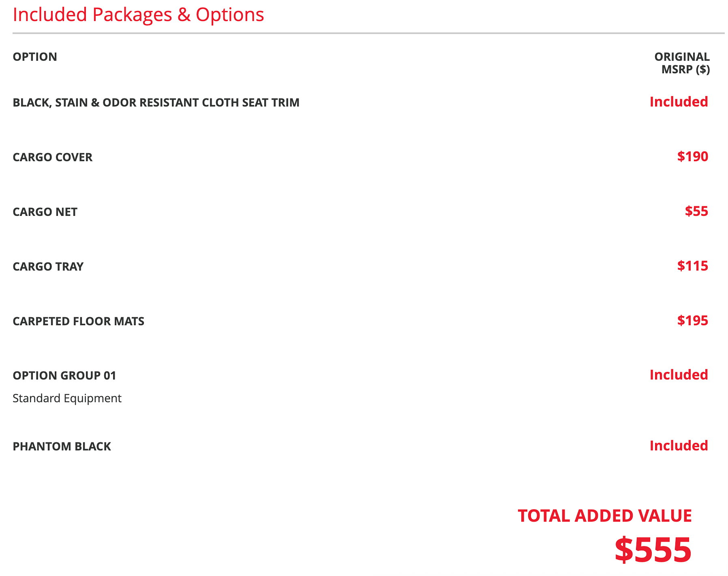Viewport: 728px width, 576px height.
Task: Select the OPTION GROUP 01 label
Action: [64, 375]
